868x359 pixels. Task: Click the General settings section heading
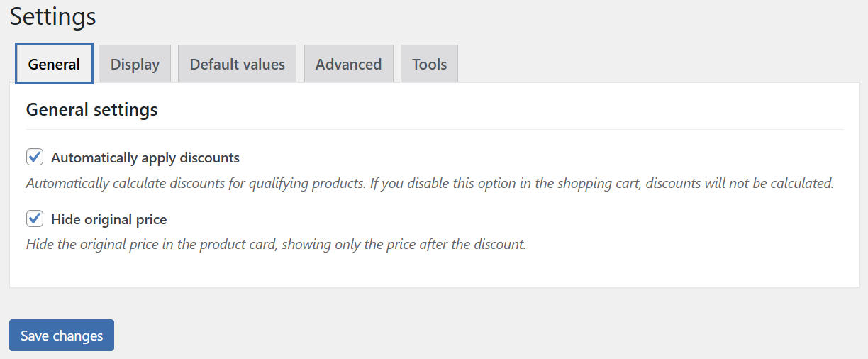point(91,110)
